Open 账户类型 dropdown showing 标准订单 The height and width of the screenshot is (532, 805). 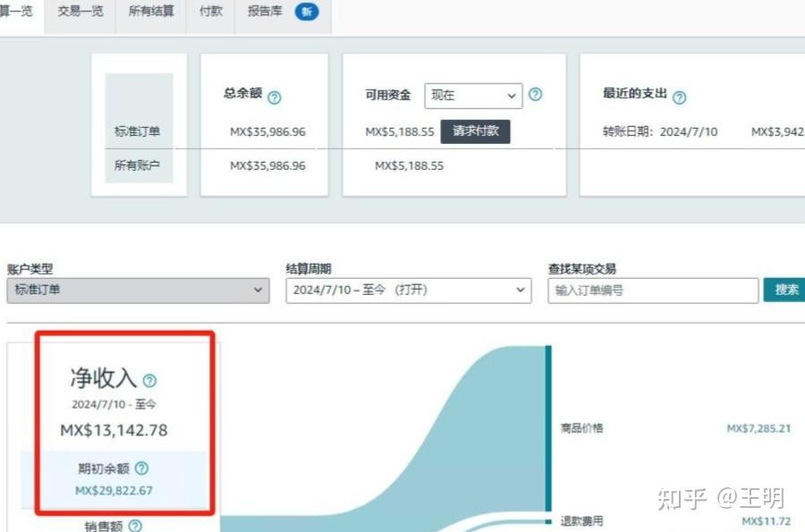click(138, 291)
